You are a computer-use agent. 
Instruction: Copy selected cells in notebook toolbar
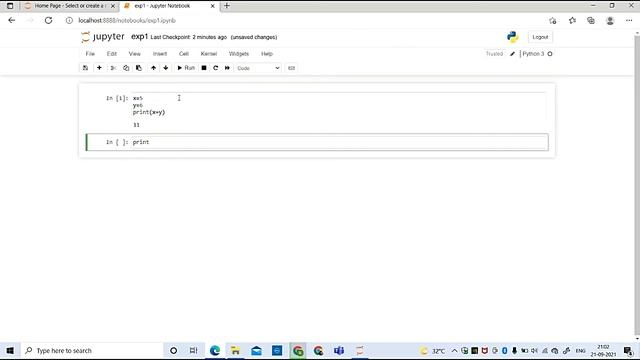click(x=126, y=68)
